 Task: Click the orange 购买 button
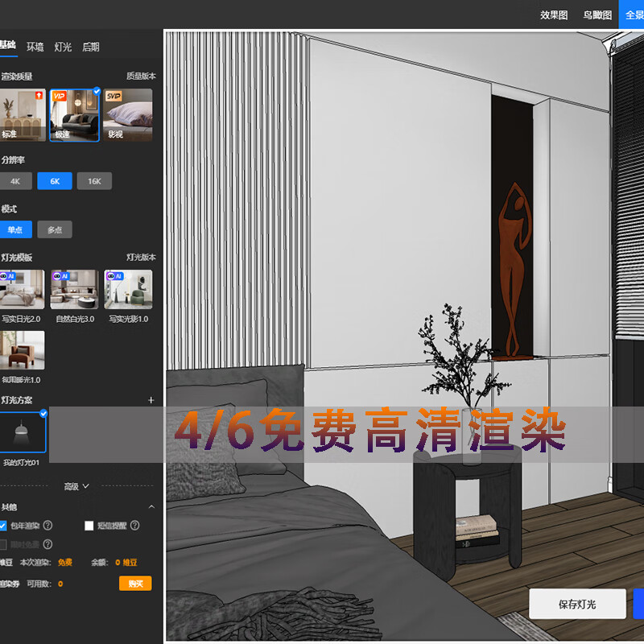pos(134,584)
